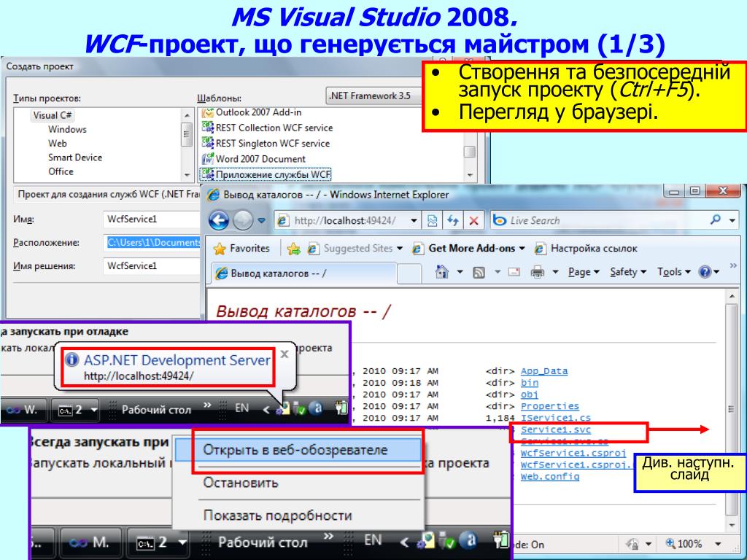
Task: Click the Refresh icon in address bar
Action: [x=452, y=220]
